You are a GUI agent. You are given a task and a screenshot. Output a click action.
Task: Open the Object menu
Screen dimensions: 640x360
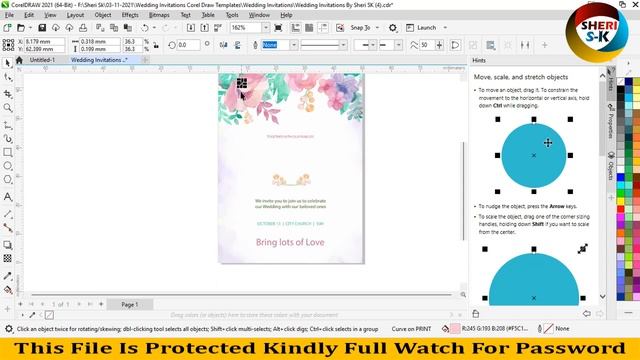[x=102, y=15]
